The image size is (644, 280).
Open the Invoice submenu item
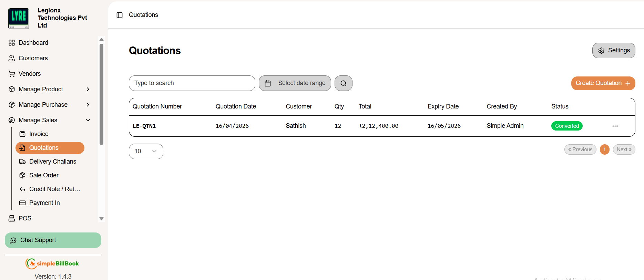click(x=39, y=134)
